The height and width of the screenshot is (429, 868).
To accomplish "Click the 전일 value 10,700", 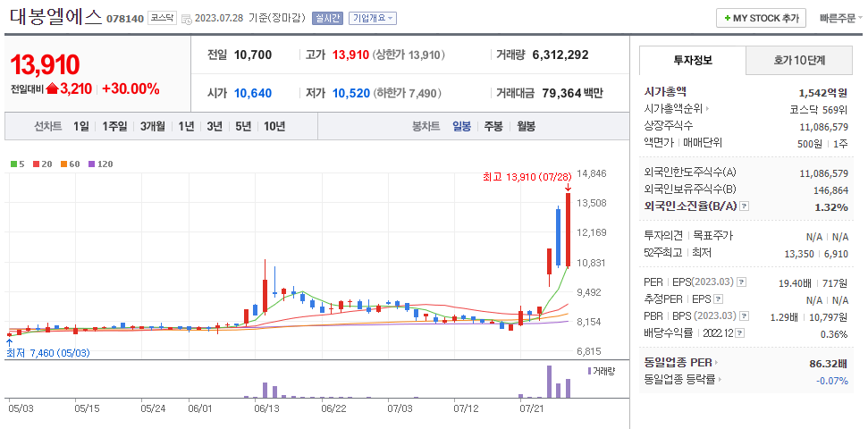I will point(253,55).
